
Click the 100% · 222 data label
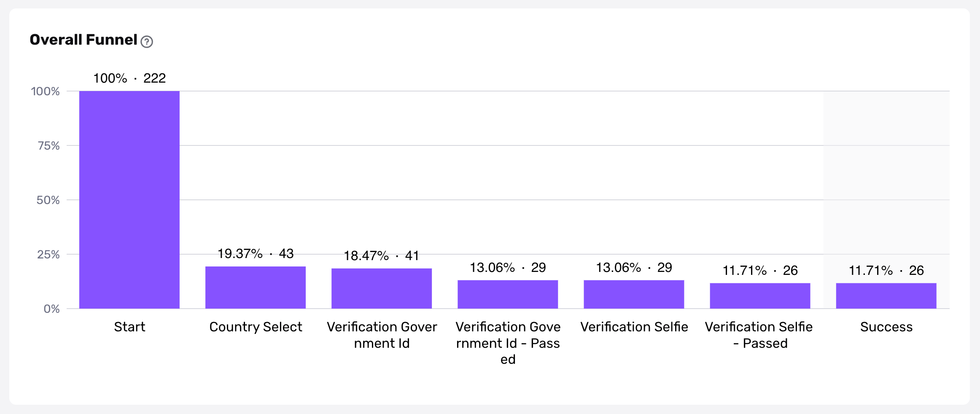click(x=129, y=78)
